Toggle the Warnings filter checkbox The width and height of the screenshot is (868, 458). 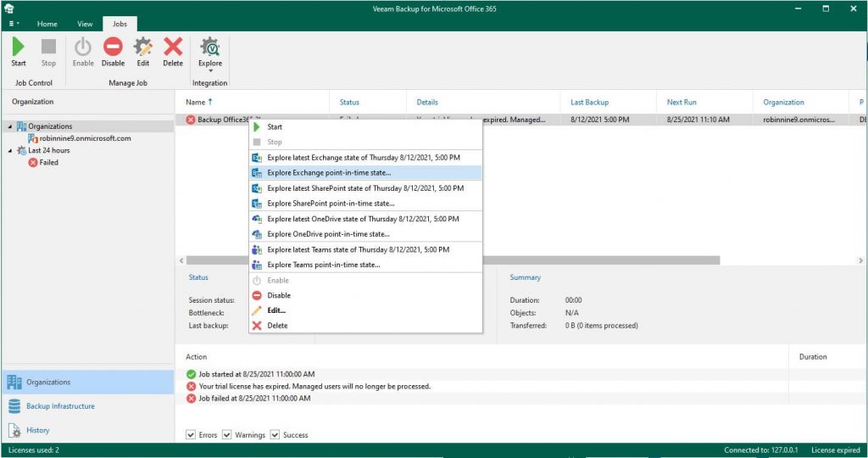click(x=227, y=435)
